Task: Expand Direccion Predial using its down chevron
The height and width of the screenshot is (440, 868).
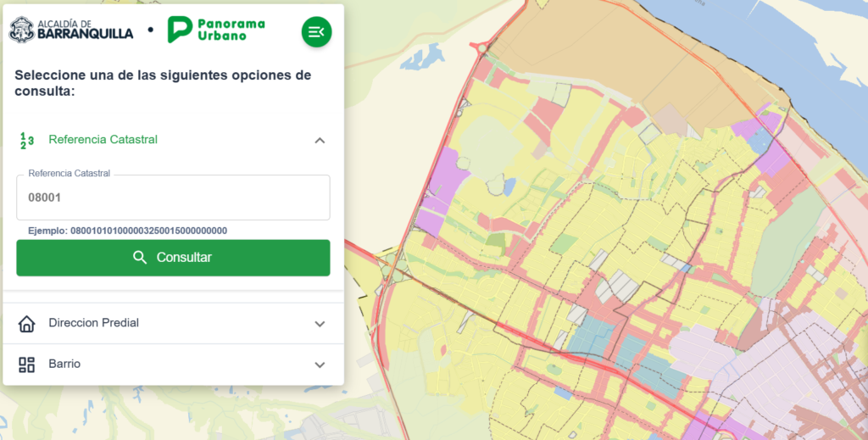Action: pos(320,324)
